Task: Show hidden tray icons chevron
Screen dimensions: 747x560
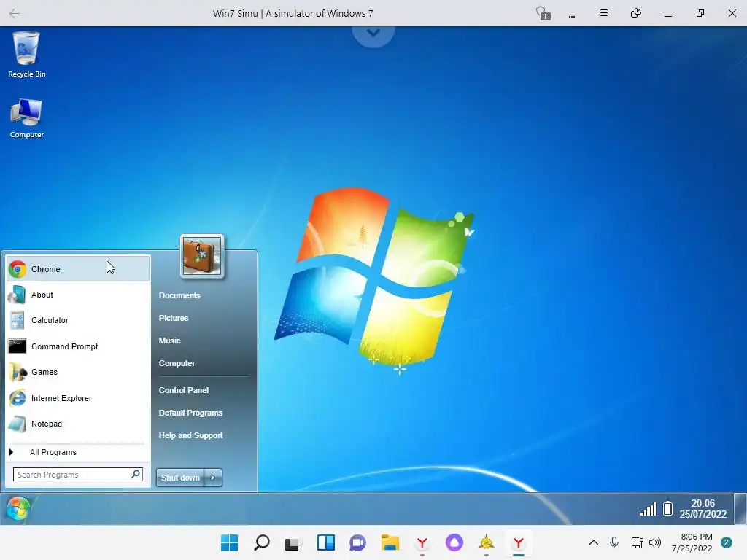Action: pos(594,542)
